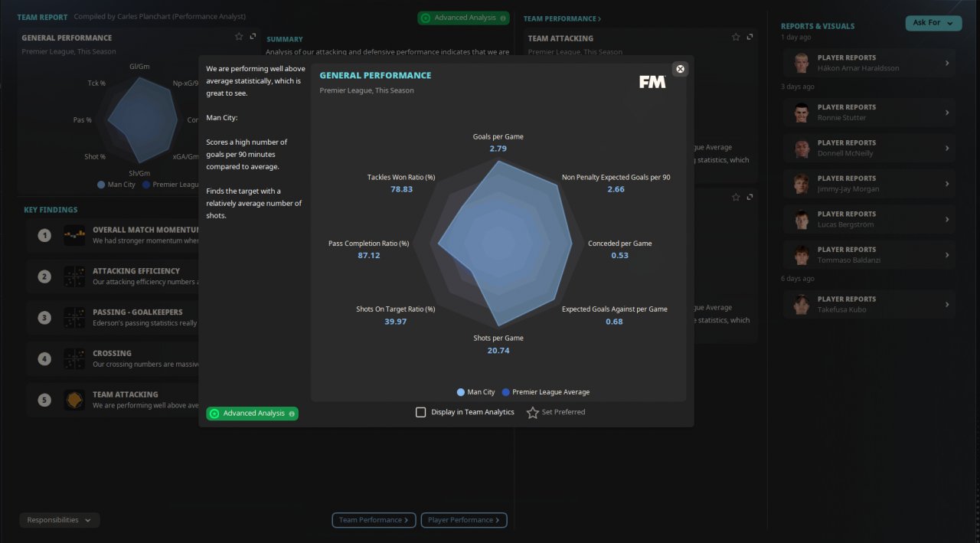
Task: Click the Premier League Average legend swatch
Action: click(x=505, y=392)
